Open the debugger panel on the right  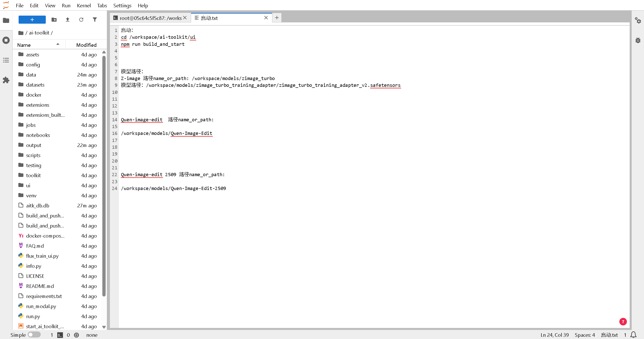638,40
